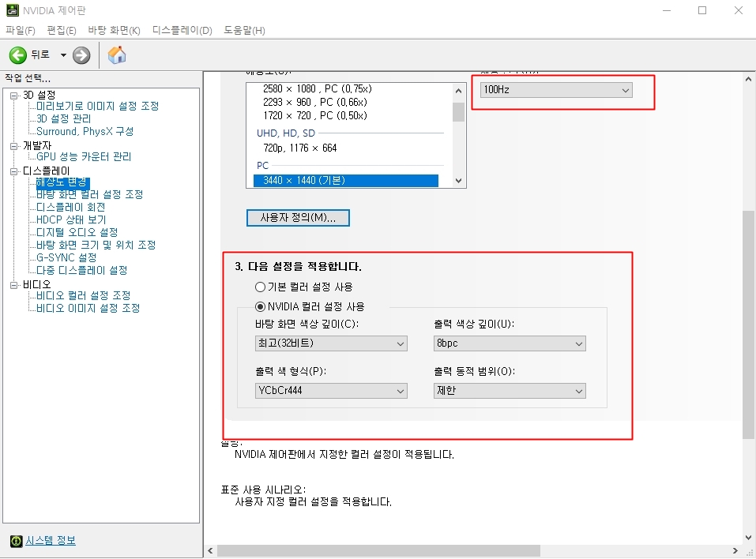This screenshot has width=756, height=559.
Task: Select NVIDIA 컬러 설정 사용 radio
Action: click(x=260, y=306)
